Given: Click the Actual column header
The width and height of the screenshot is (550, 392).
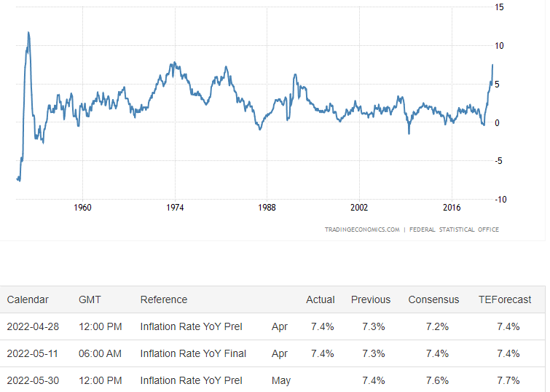Looking at the screenshot, I should click(x=321, y=299).
